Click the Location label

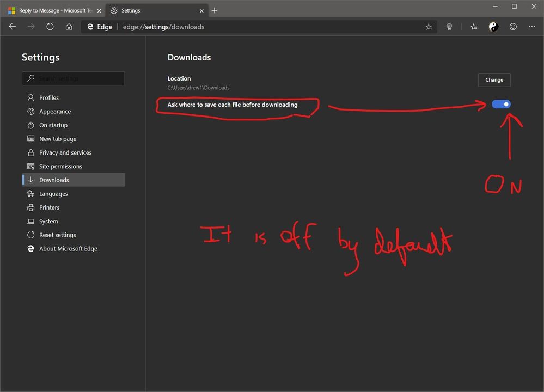click(x=179, y=78)
